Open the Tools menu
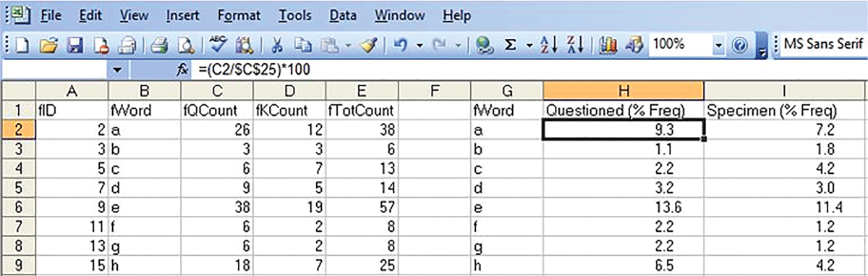This screenshot has width=868, height=276. point(295,15)
